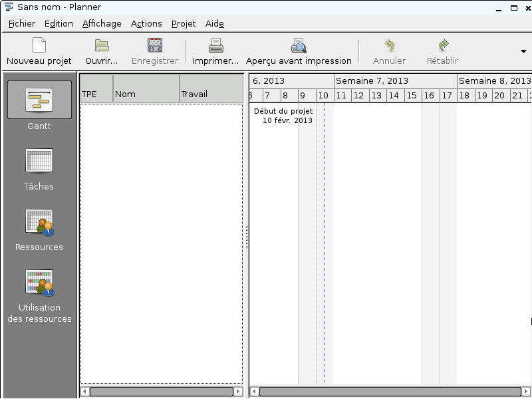Click Gantt chart right scroll arrow
Screen dimensions: 532x399
point(526,392)
